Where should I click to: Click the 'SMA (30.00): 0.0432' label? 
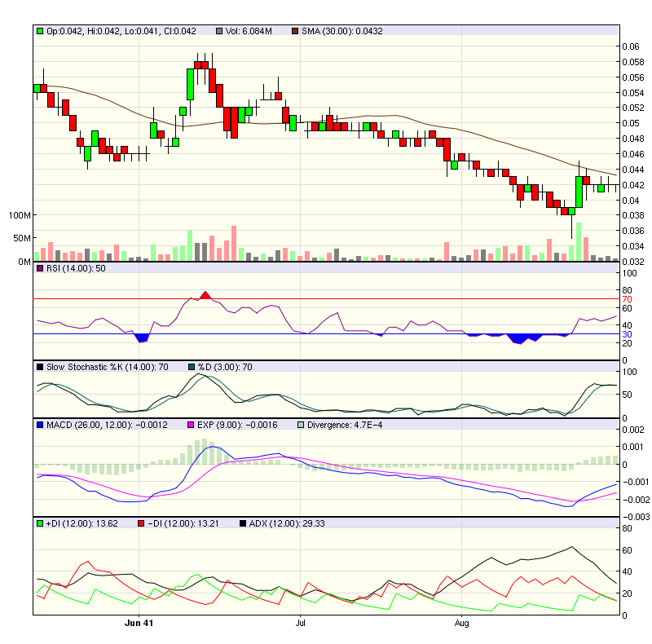[341, 31]
